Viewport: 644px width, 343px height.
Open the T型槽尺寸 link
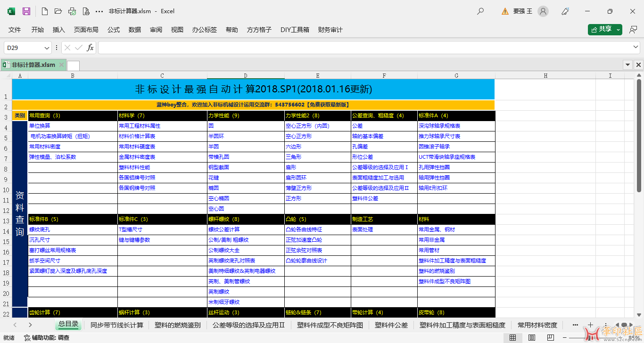(x=131, y=229)
